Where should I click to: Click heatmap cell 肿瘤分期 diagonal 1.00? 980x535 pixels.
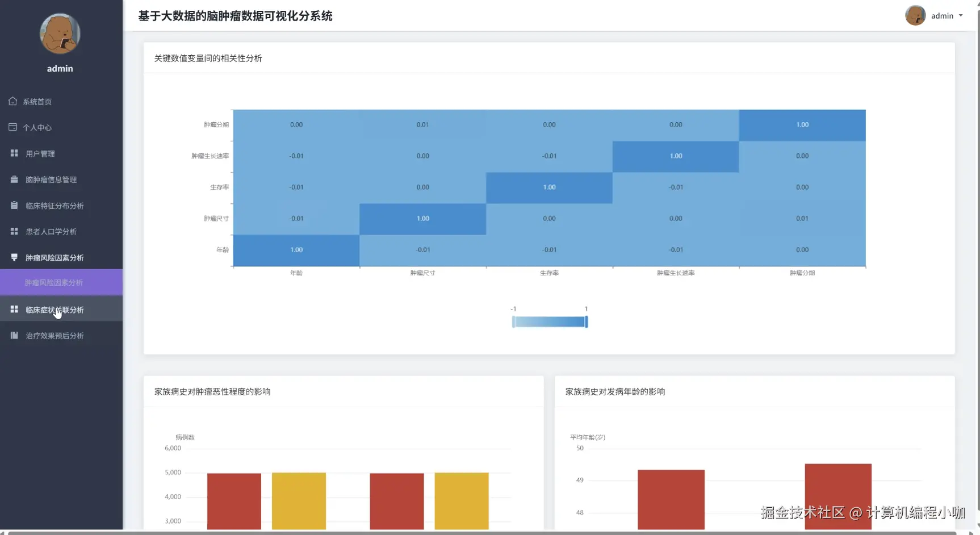click(802, 125)
